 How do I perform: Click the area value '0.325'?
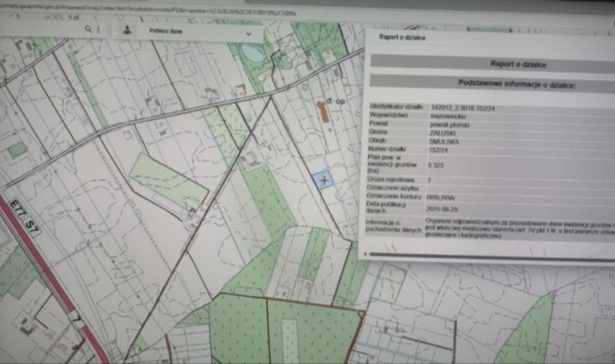pos(436,165)
